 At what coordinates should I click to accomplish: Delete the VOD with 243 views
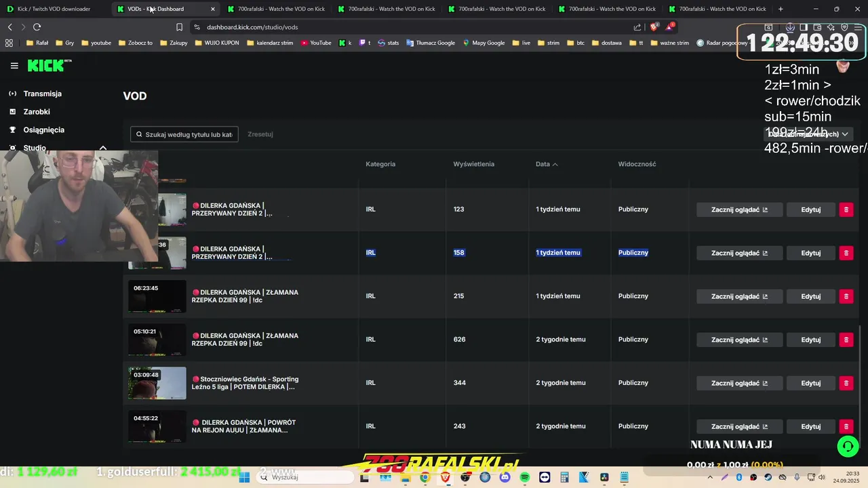pos(846,426)
